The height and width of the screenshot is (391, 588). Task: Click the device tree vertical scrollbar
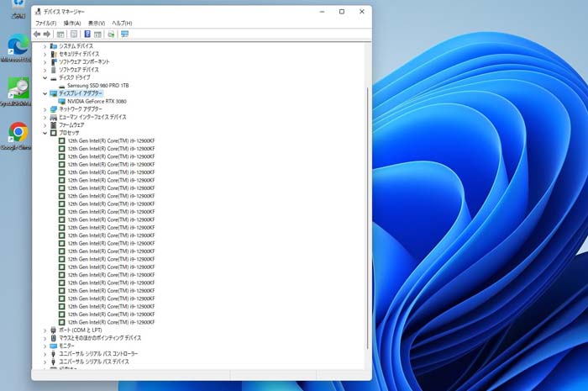368,218
